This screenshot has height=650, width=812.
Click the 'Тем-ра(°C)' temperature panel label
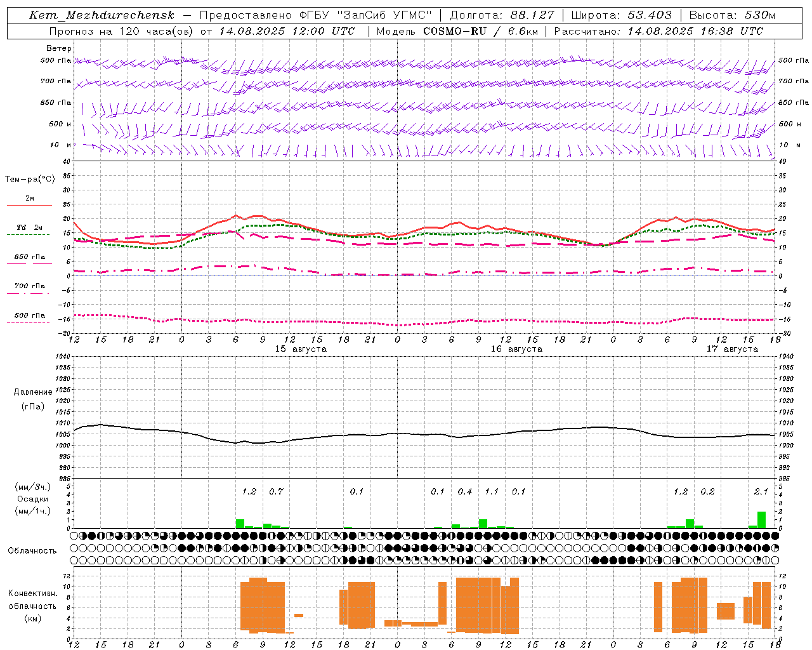pyautogui.click(x=30, y=179)
